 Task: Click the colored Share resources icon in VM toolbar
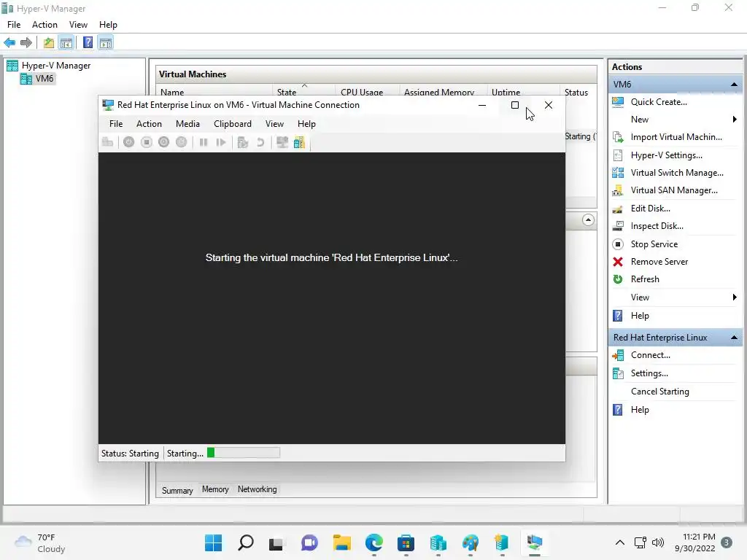299,142
